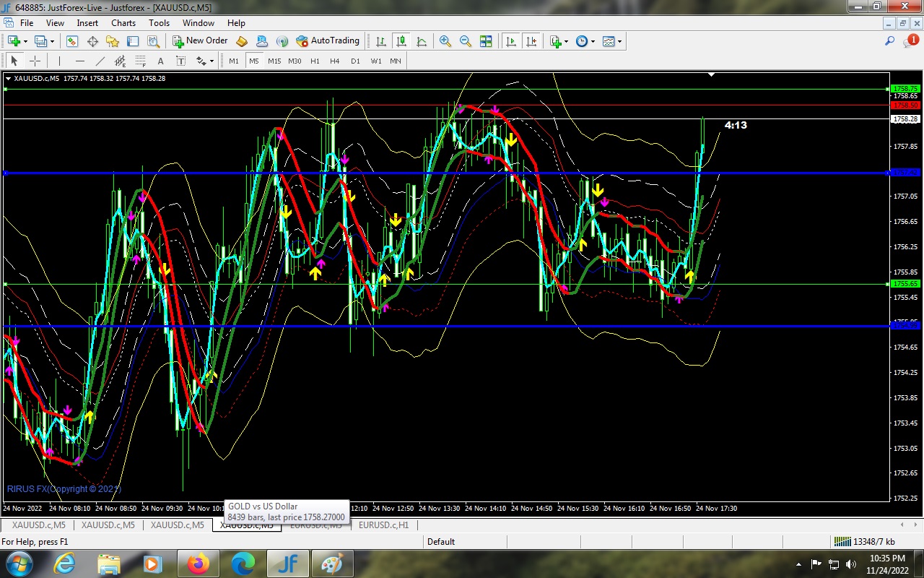Select the Fibonacci retracement tool
924x578 pixels.
point(140,61)
